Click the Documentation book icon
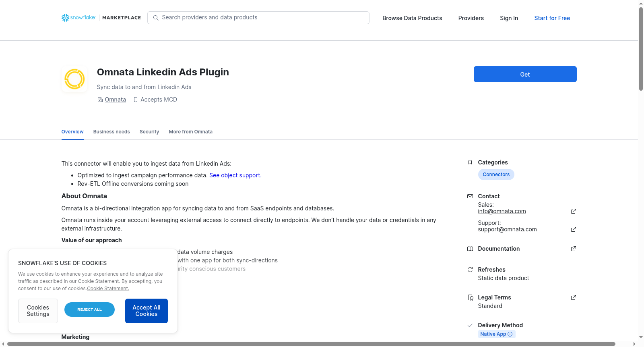Image resolution: width=644 pixels, height=347 pixels. [470, 249]
